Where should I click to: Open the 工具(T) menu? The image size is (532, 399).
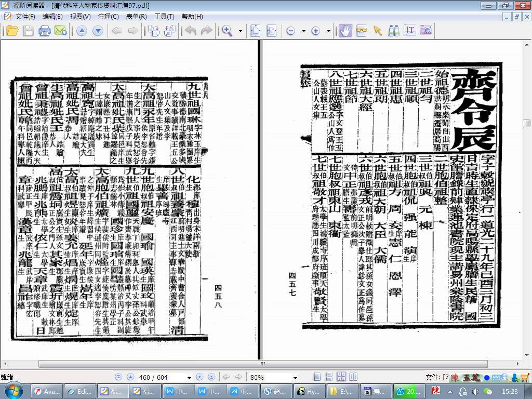point(164,17)
